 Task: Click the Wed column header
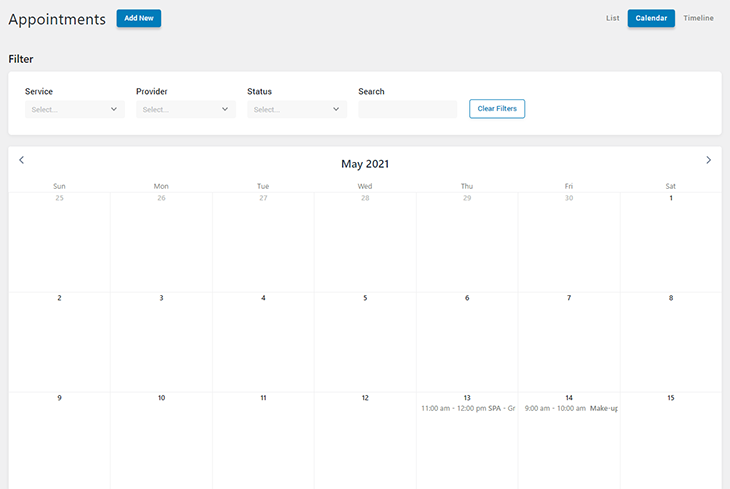[365, 186]
